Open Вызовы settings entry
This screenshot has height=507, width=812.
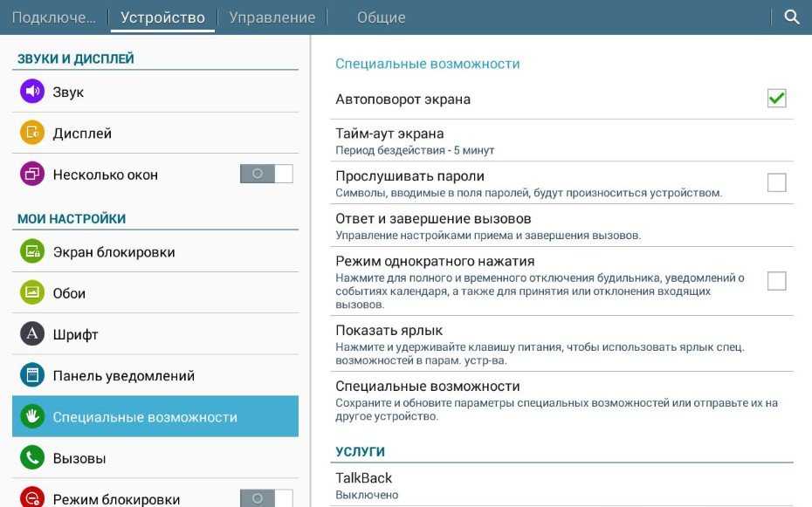(155, 458)
